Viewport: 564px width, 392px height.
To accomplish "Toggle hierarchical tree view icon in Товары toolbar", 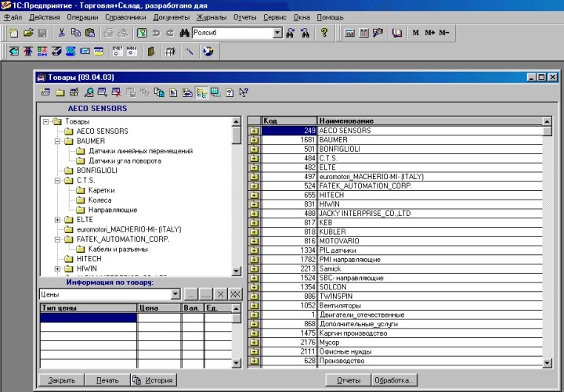I will [x=201, y=92].
